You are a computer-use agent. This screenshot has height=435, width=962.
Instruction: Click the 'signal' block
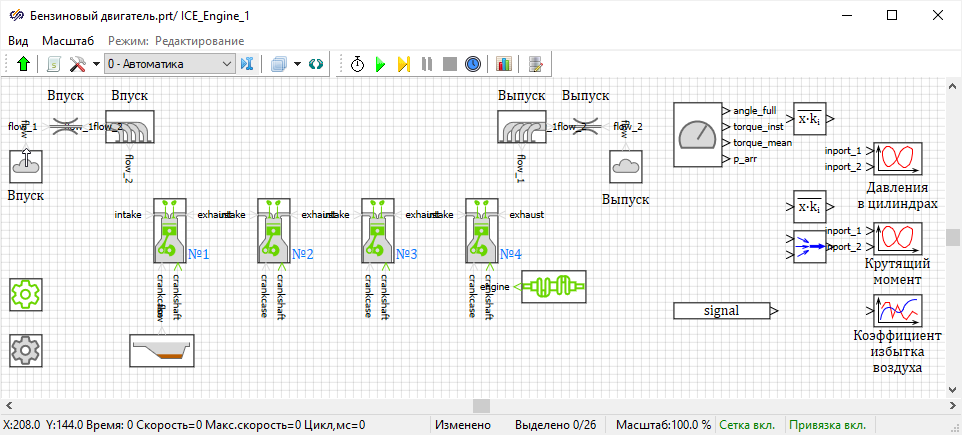pyautogui.click(x=721, y=311)
